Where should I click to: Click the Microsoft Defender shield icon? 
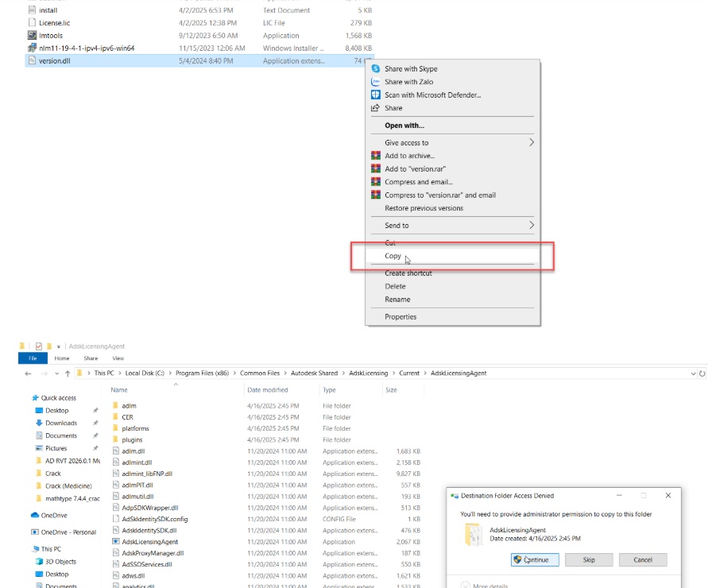(376, 95)
